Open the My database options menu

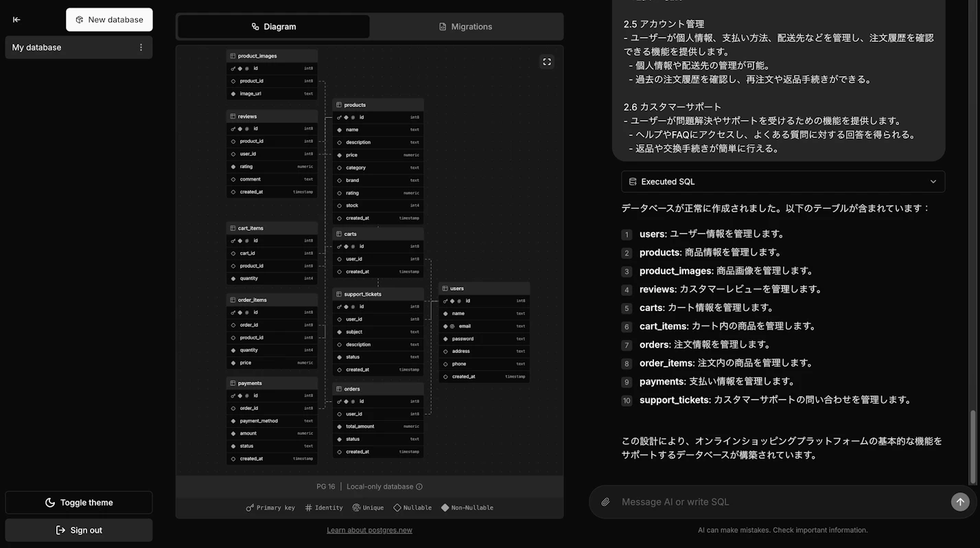[x=141, y=47]
